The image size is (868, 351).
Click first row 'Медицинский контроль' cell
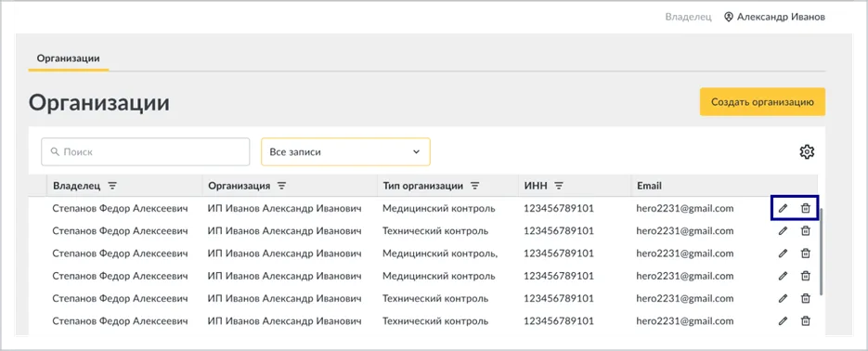tap(438, 208)
